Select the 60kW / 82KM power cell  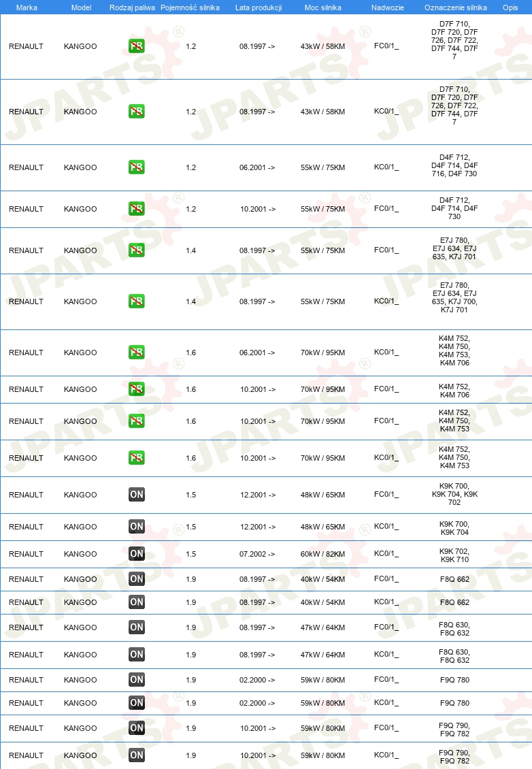tap(322, 554)
